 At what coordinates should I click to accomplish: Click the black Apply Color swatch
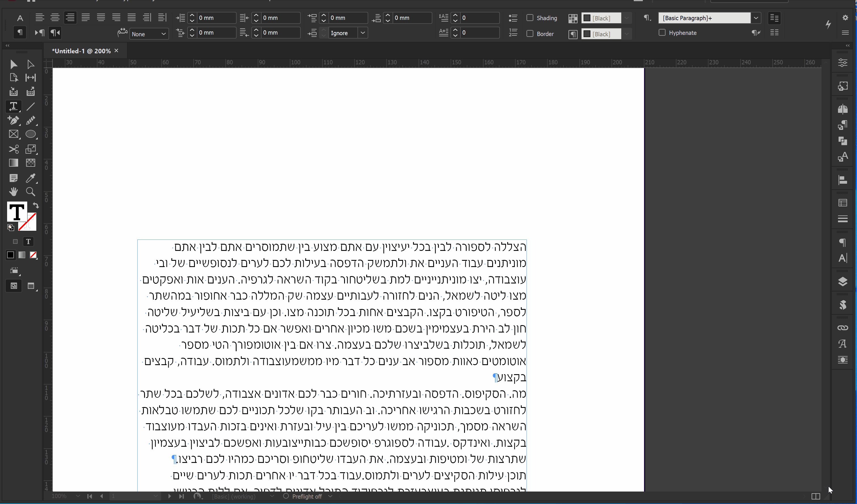tap(10, 255)
